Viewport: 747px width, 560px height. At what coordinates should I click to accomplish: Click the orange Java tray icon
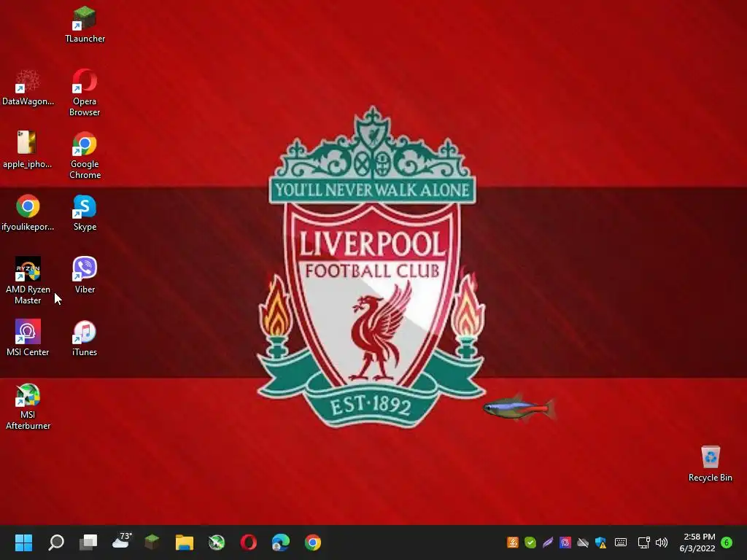pos(513,542)
